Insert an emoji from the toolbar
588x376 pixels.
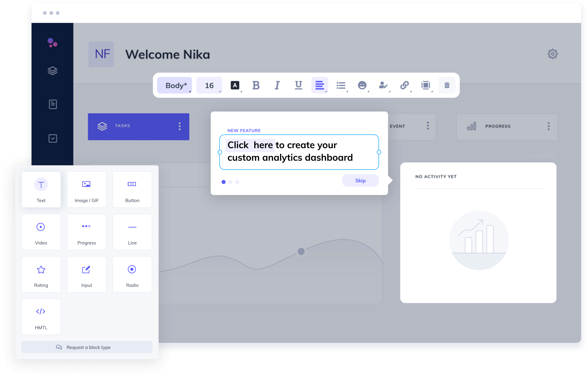[362, 85]
